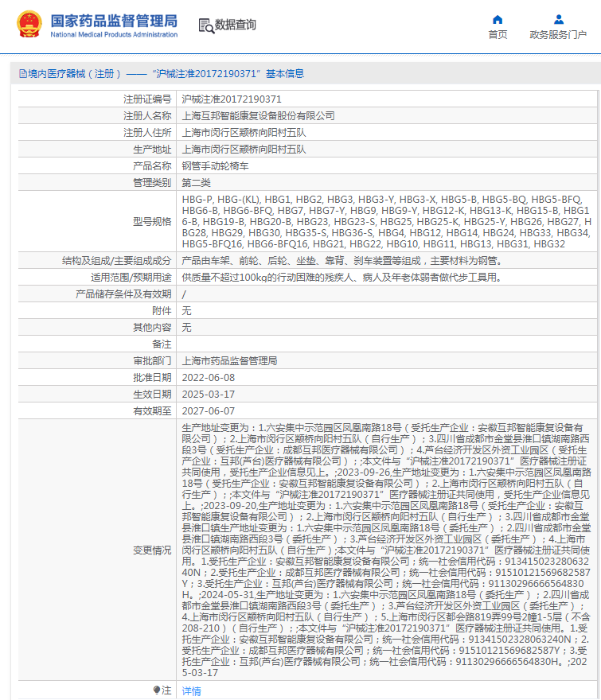Click the page heading 境内医疗器械（注册）基本信息
This screenshot has height=700, width=601.
tap(162, 74)
